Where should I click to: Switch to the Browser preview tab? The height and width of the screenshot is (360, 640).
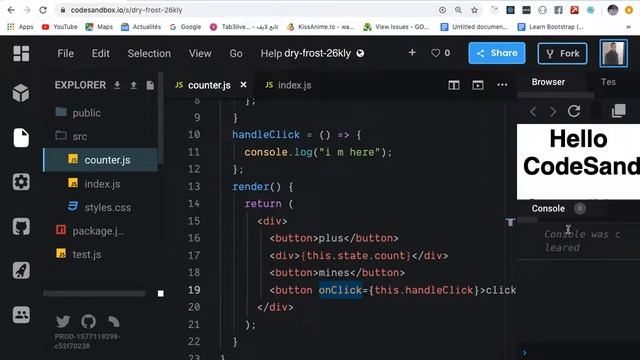(x=548, y=82)
